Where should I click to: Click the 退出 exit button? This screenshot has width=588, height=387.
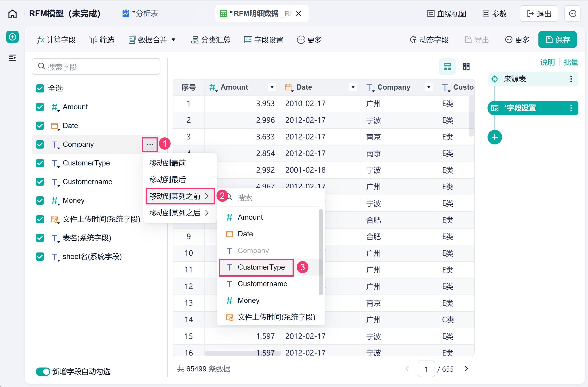(539, 14)
